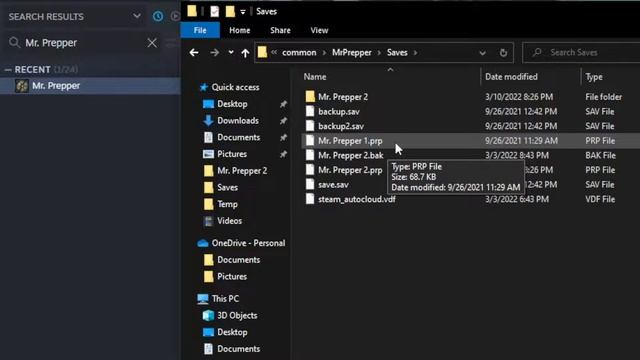Image resolution: width=640 pixels, height=360 pixels.
Task: Select the Mr. Prepper 1.prp file
Action: 350,141
